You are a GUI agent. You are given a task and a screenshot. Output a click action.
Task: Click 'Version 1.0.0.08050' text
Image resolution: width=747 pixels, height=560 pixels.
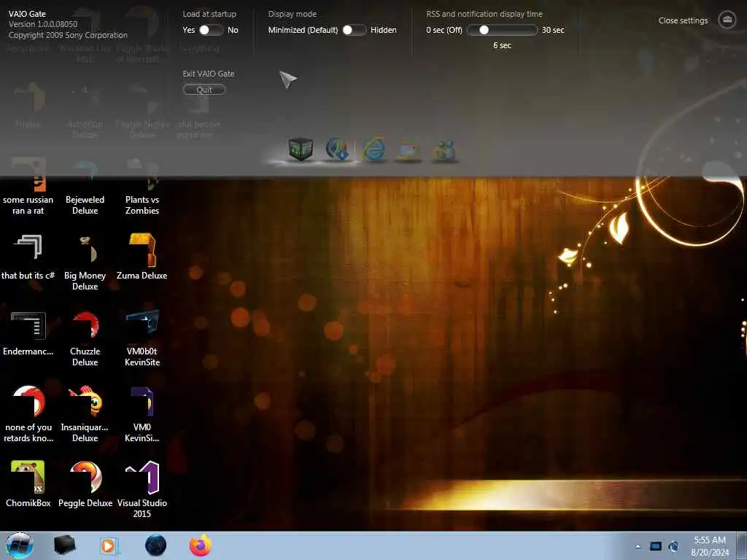(x=43, y=24)
